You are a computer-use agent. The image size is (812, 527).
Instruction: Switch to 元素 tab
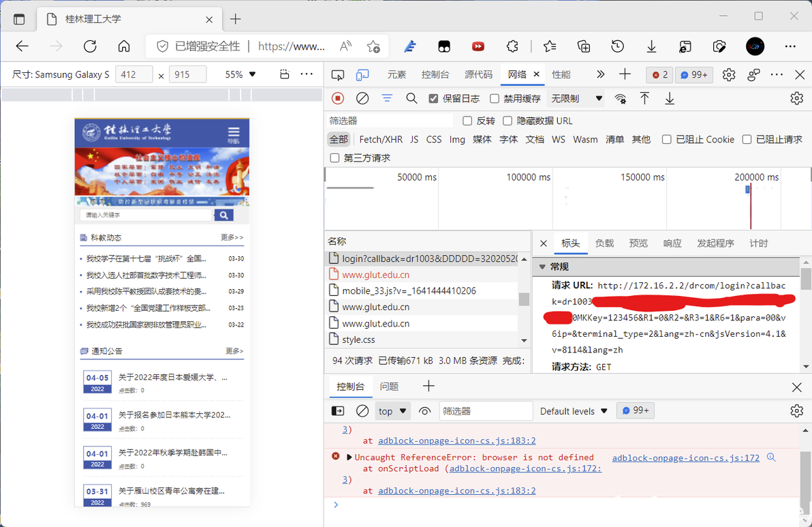click(396, 74)
